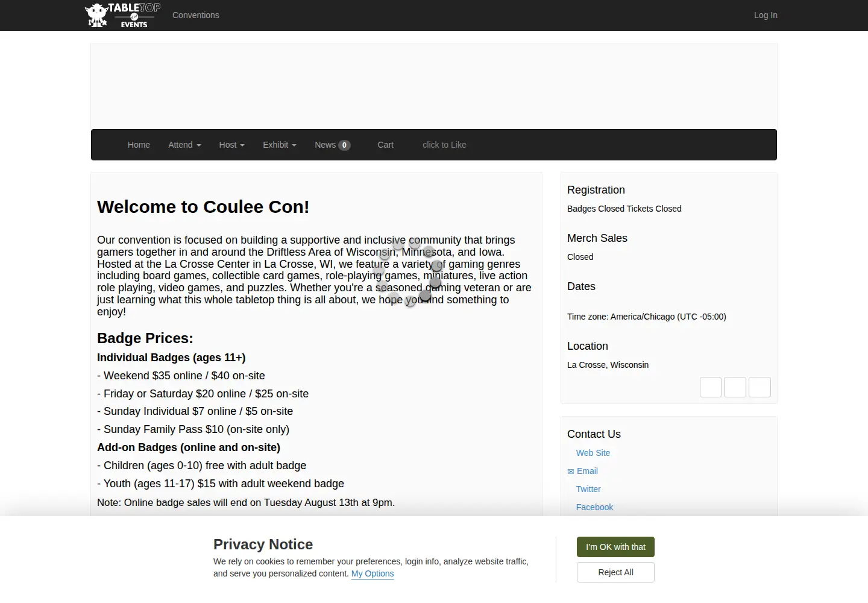Expand the Host dropdown menu
This screenshot has height=603, width=868.
[232, 145]
